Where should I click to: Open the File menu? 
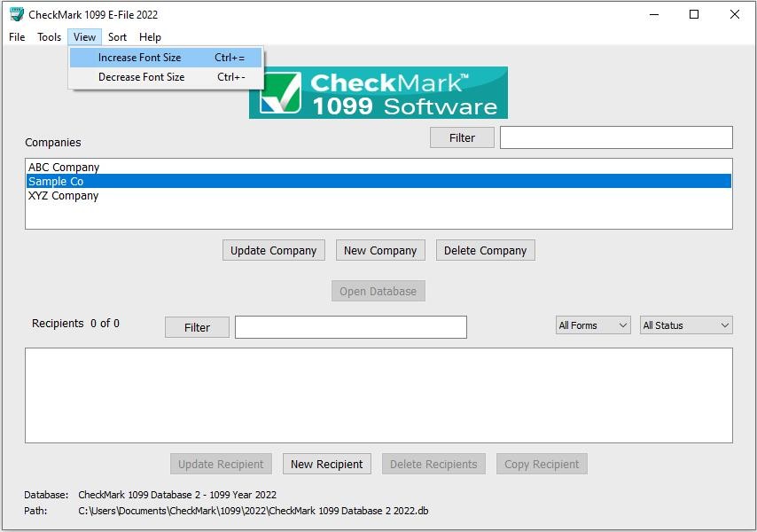tap(17, 37)
